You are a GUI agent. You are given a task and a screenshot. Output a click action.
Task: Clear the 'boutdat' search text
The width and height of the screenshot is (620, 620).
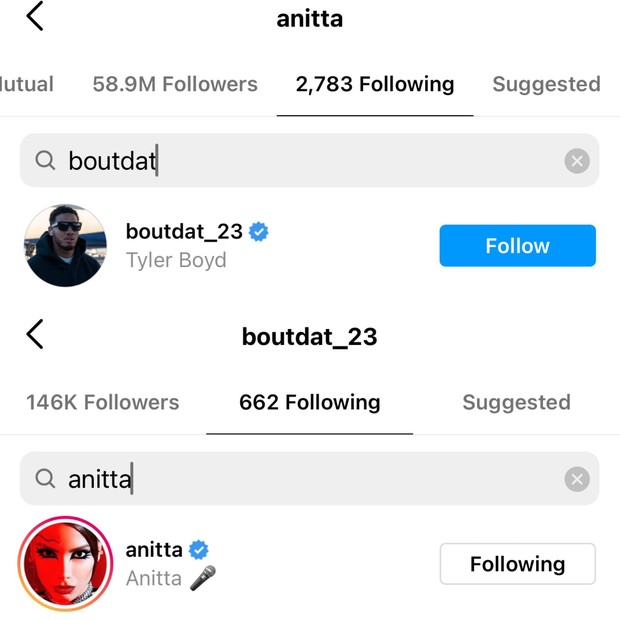[577, 161]
